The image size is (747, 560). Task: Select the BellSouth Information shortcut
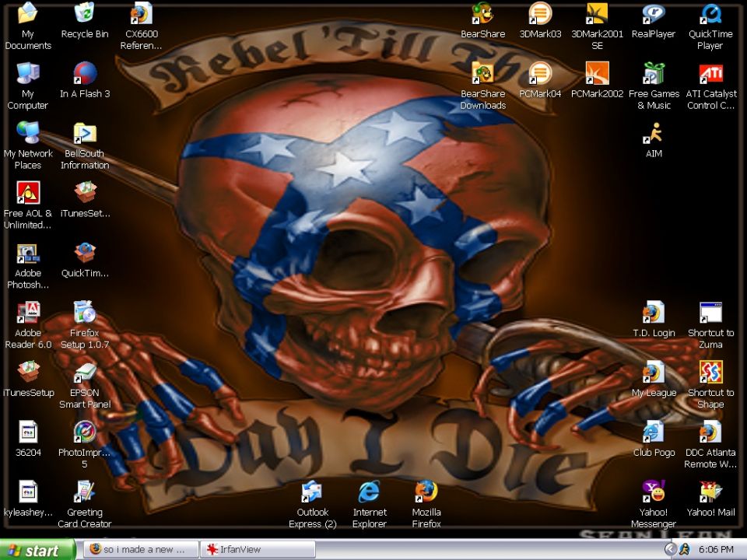[85, 133]
